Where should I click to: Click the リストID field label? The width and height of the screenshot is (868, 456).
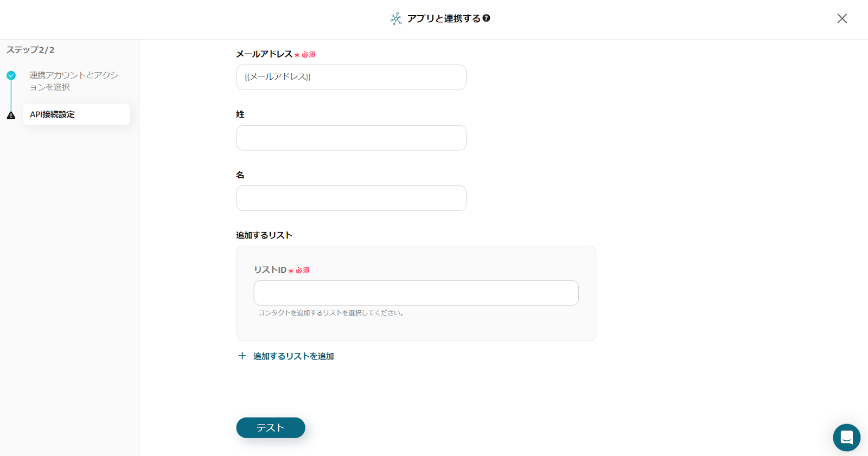click(270, 270)
